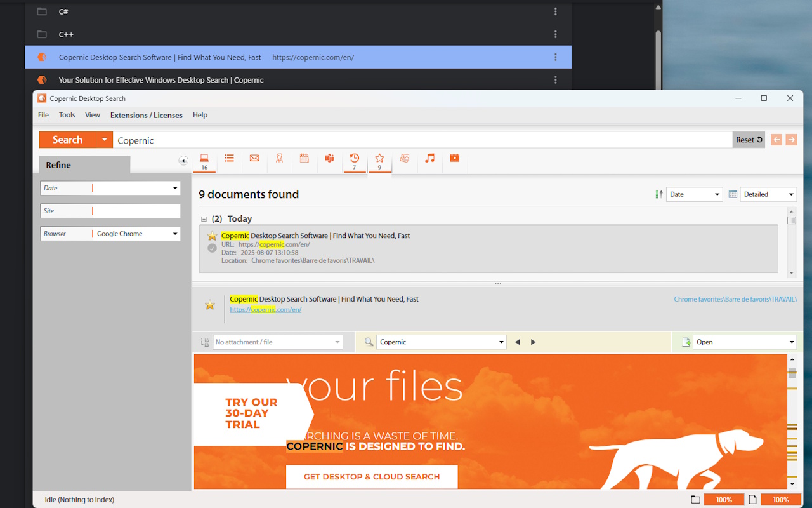
Task: Select the Contacts category icon
Action: coord(279,159)
